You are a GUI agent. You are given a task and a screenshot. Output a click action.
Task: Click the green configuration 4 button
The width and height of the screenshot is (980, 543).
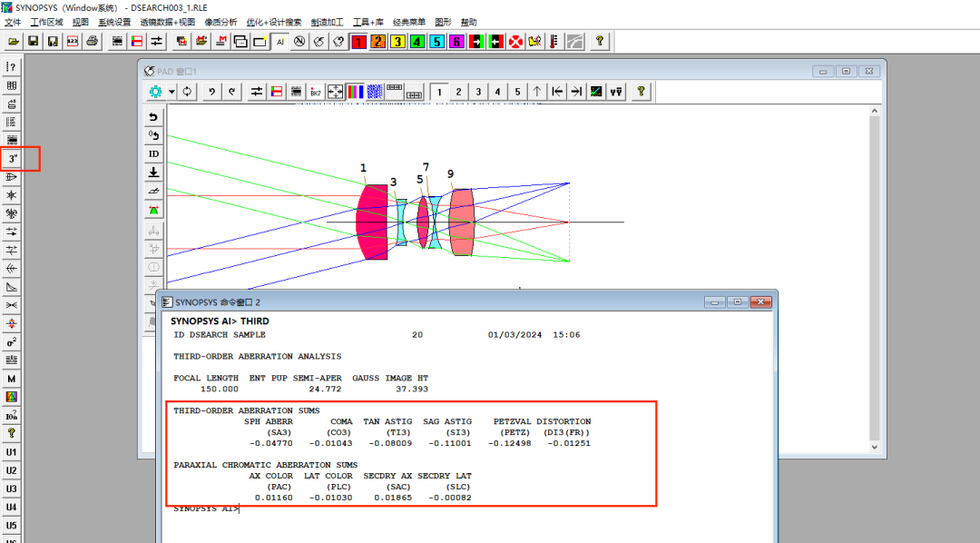416,41
